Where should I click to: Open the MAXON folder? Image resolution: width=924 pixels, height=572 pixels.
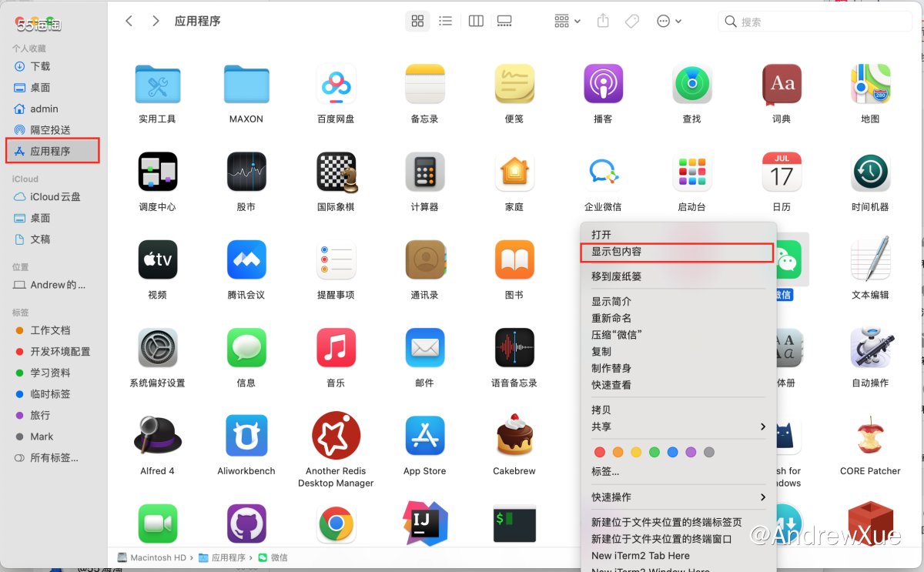246,84
